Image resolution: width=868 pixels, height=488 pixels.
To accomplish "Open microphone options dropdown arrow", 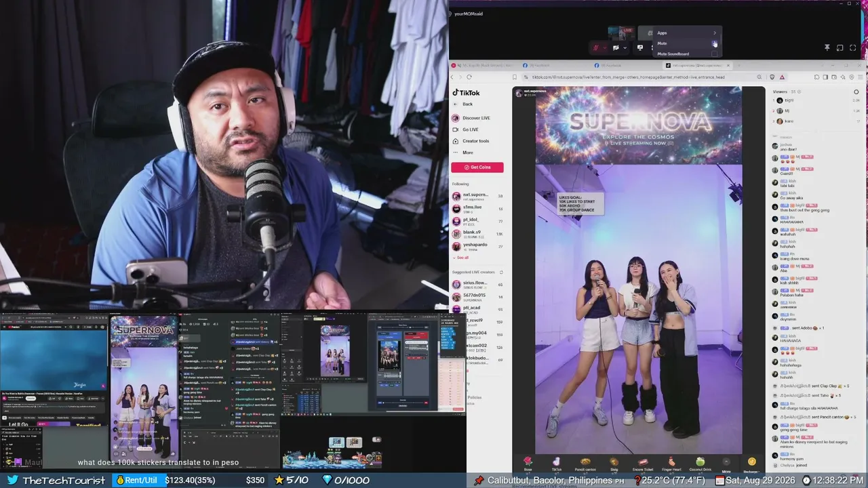I will click(x=604, y=47).
